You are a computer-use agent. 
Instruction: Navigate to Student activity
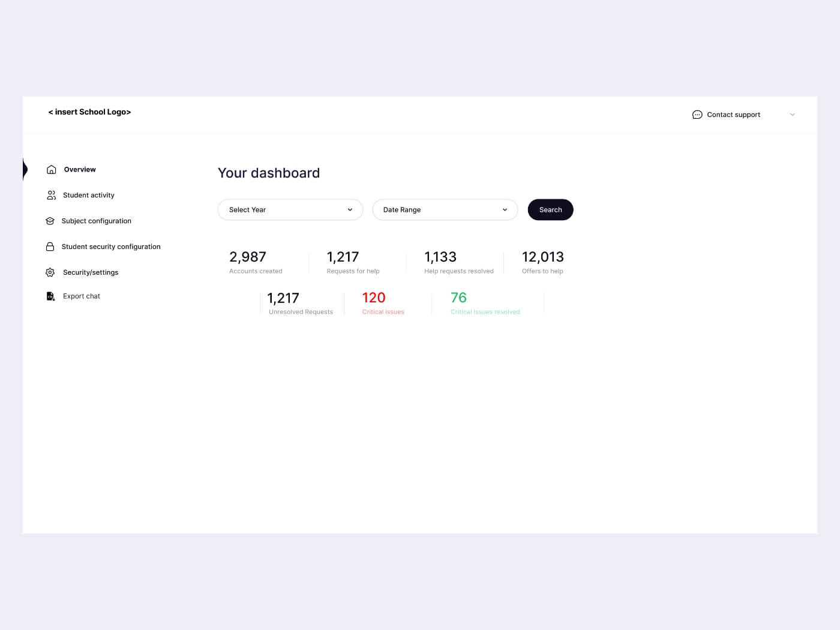coord(88,195)
